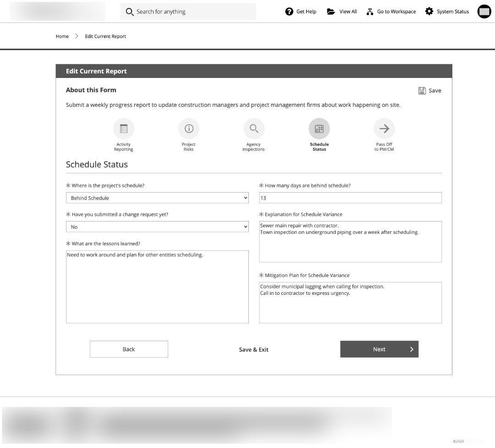Open the Agency Inspections step icon
Viewport: 495px width, 448px height.
(253, 128)
